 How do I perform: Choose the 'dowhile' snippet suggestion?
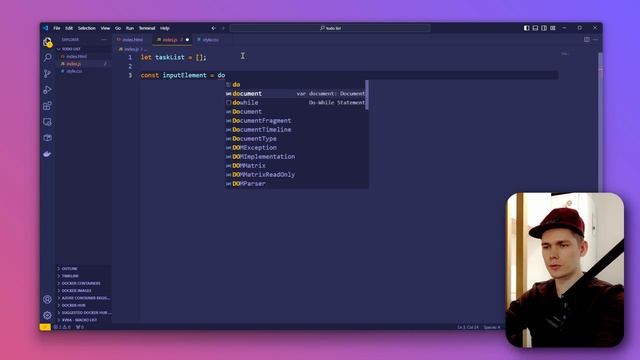tap(297, 102)
